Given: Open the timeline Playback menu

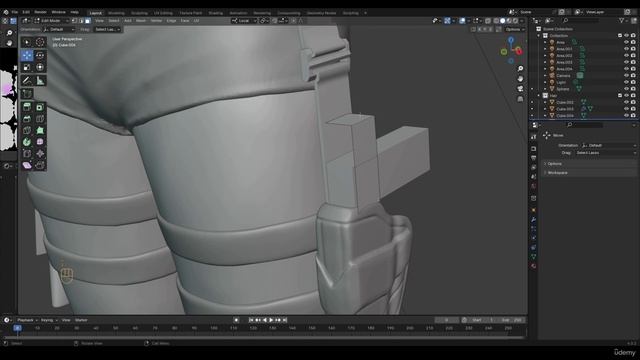Looking at the screenshot, I should (x=27, y=320).
